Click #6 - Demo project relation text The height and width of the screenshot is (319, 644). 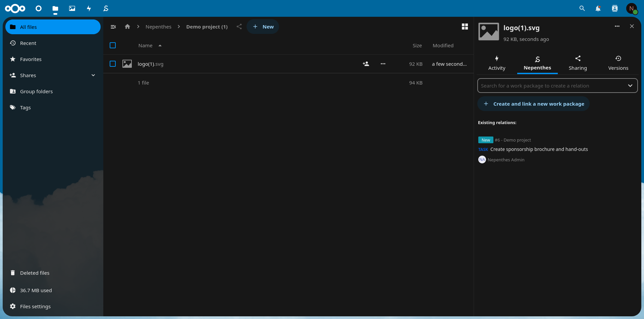coord(513,140)
